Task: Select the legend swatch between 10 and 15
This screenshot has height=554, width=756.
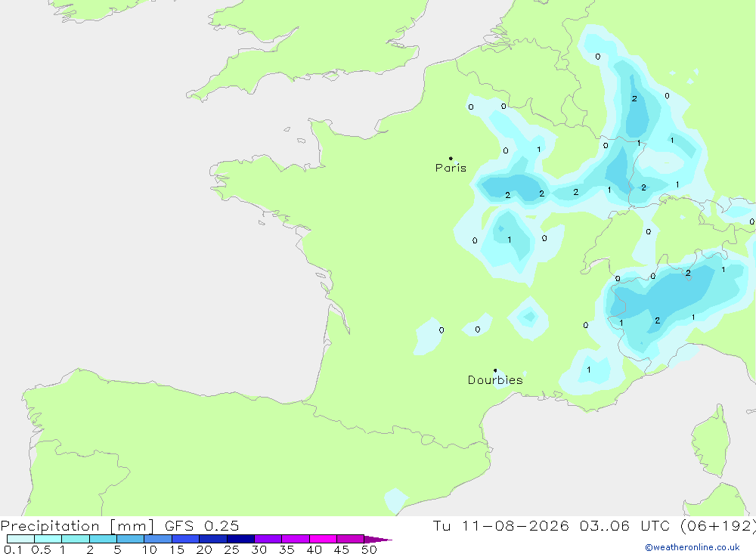Action: pyautogui.click(x=158, y=539)
